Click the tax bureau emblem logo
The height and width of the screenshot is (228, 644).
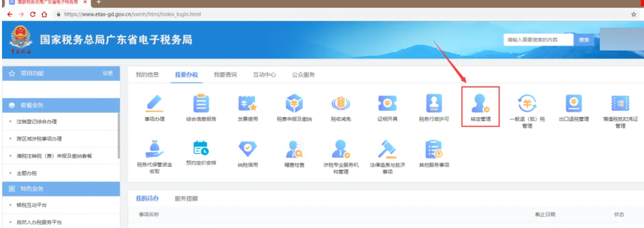pos(21,39)
